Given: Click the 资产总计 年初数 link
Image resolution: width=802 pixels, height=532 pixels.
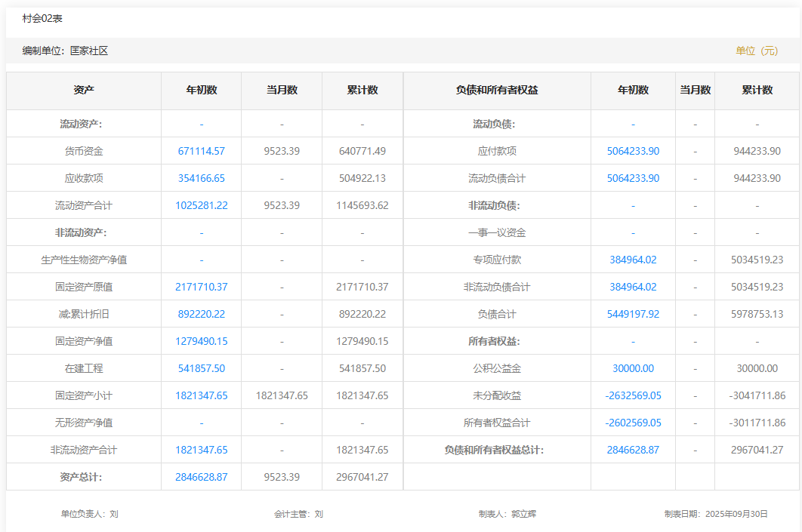Looking at the screenshot, I should [201, 477].
